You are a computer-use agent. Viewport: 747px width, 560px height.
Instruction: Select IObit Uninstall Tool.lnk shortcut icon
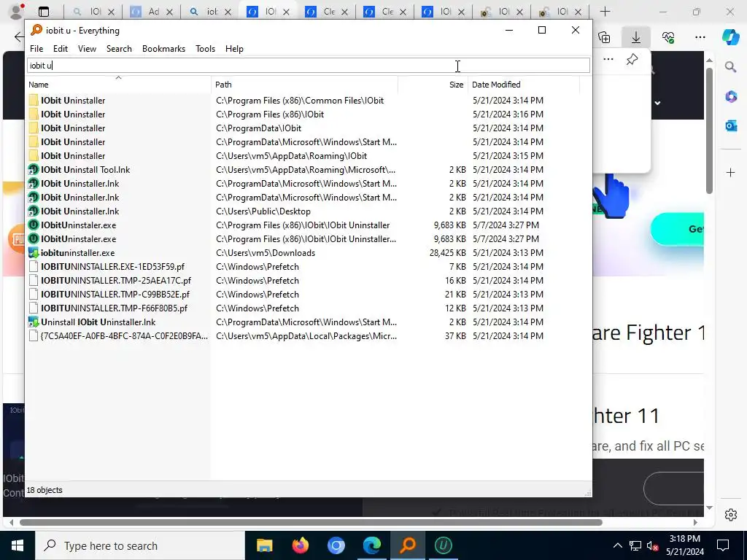tap(34, 169)
